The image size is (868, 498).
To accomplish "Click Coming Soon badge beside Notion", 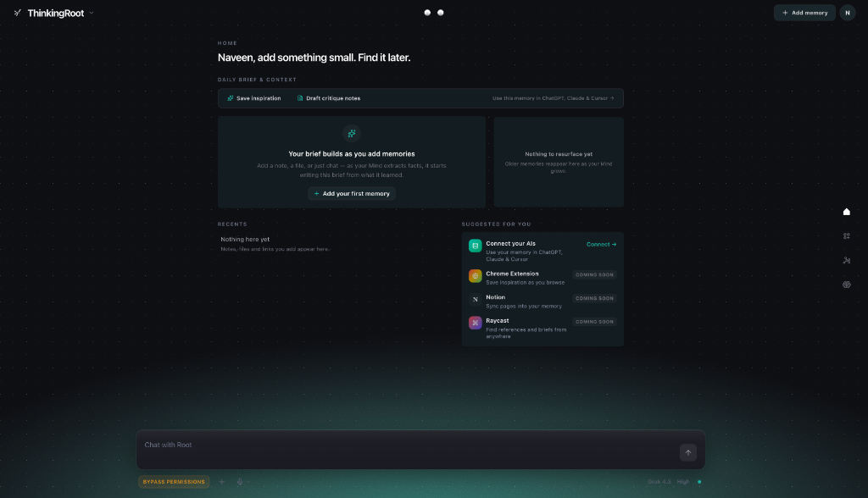I will [594, 298].
